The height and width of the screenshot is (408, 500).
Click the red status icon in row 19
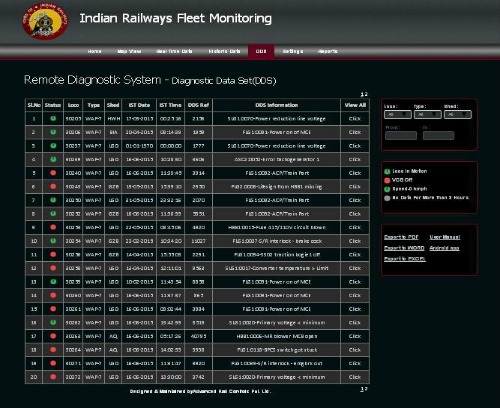(53, 363)
